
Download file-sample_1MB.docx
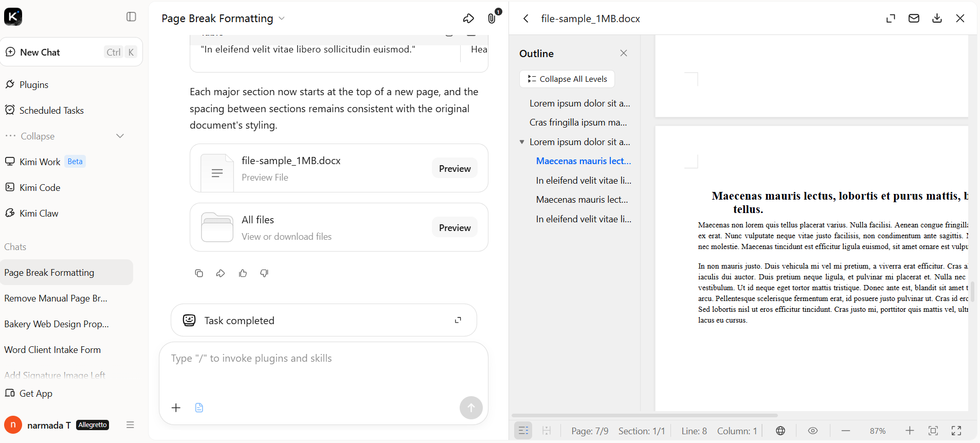pyautogui.click(x=937, y=19)
